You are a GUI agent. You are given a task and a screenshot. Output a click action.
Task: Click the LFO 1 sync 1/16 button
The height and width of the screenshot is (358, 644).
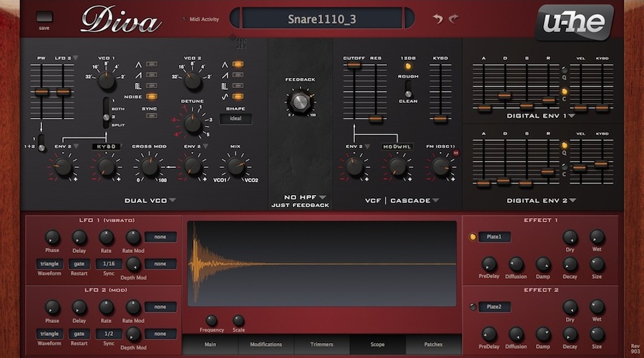click(x=109, y=264)
